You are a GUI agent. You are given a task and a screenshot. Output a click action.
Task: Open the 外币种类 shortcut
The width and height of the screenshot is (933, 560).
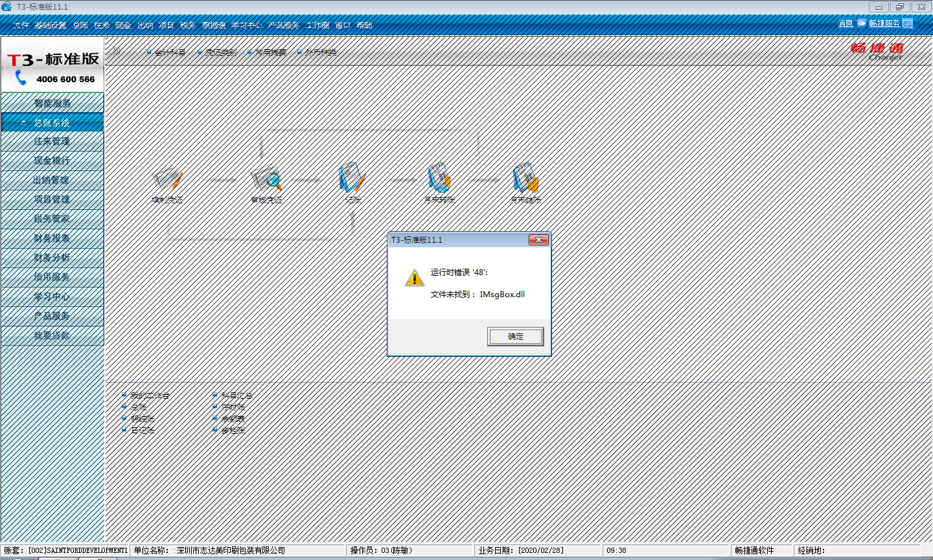point(321,52)
